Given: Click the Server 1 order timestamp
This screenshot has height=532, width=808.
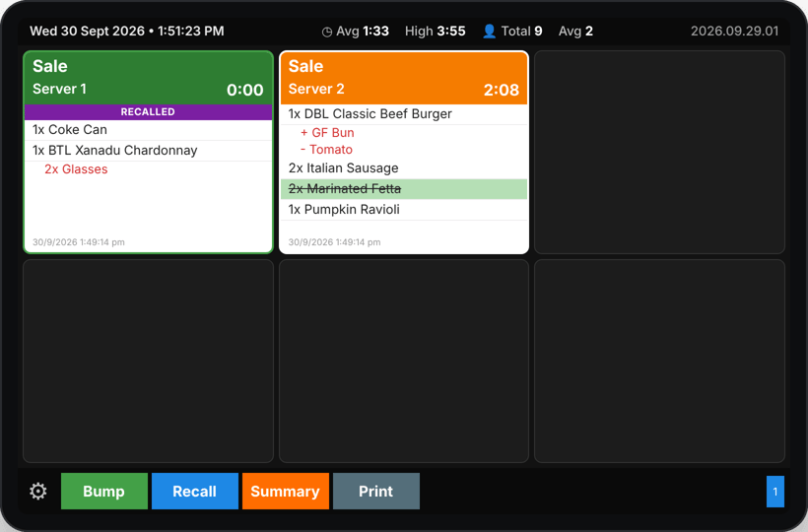Looking at the screenshot, I should coord(78,242).
